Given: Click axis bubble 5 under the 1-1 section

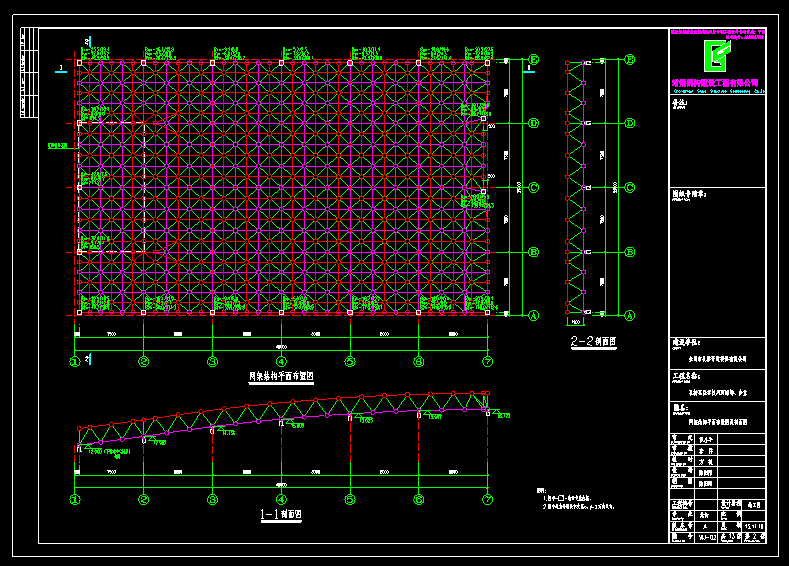Looking at the screenshot, I should 350,498.
